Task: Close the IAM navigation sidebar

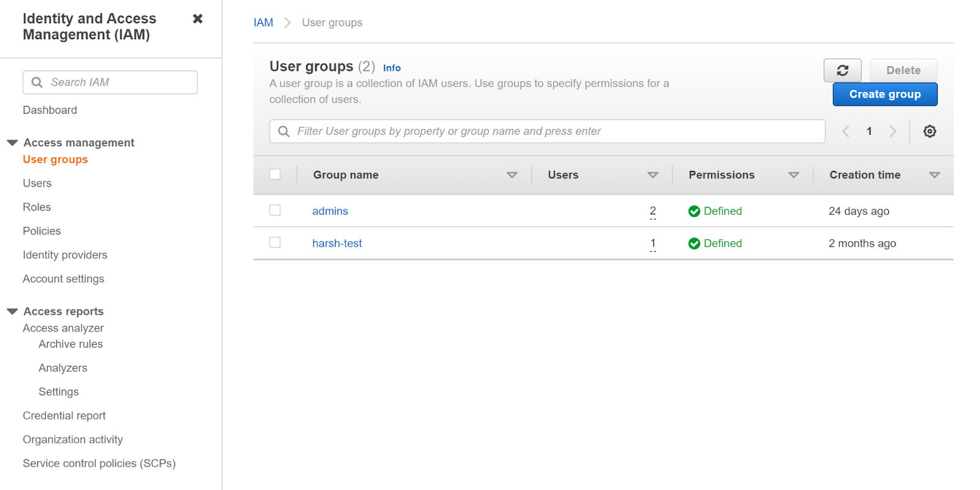Action: [197, 19]
